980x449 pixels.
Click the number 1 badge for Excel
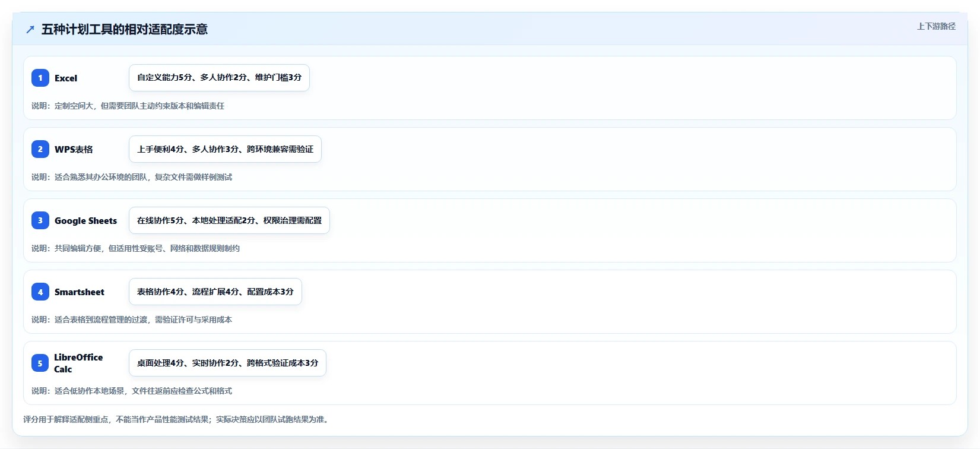(40, 78)
